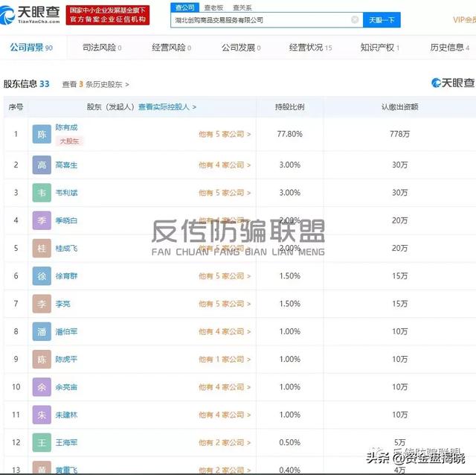This screenshot has height=475, width=476.
Task: Click the 大股东 tag under 陈有成
Action: 69,141
